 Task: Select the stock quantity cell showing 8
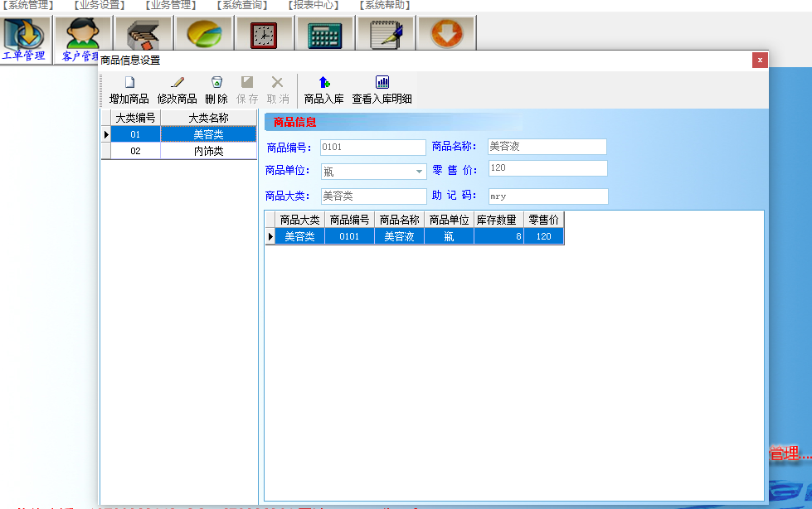498,236
